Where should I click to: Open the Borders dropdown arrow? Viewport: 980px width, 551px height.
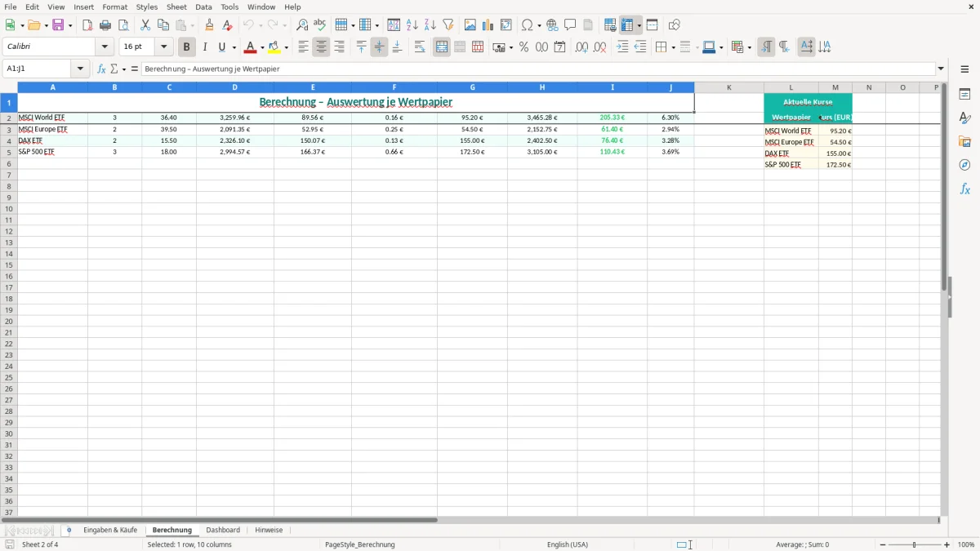tap(672, 48)
